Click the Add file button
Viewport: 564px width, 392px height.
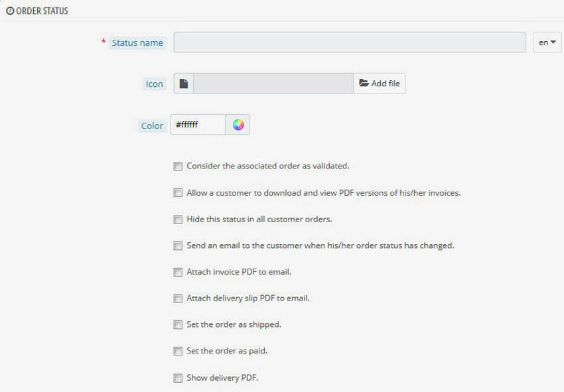(x=379, y=83)
